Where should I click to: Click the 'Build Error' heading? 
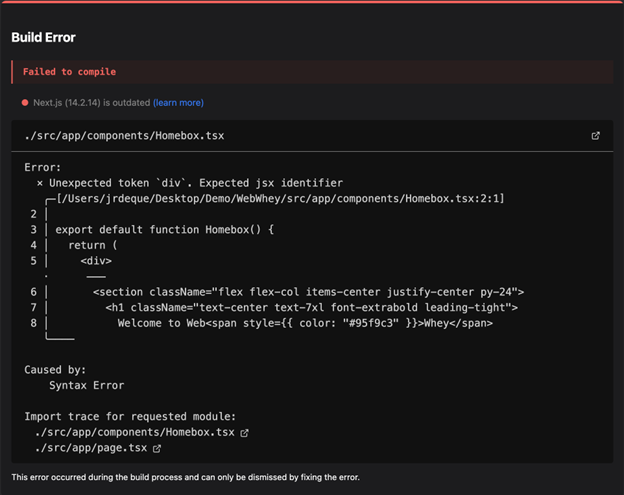point(43,37)
